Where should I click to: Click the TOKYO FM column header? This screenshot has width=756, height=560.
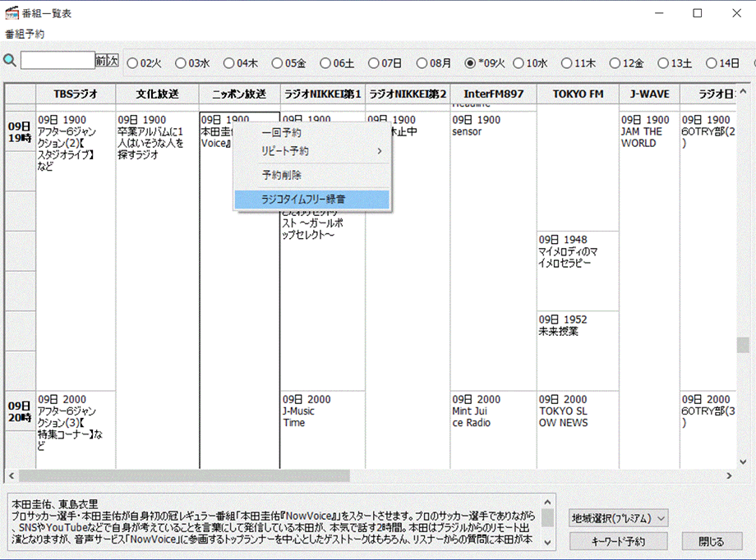578,94
